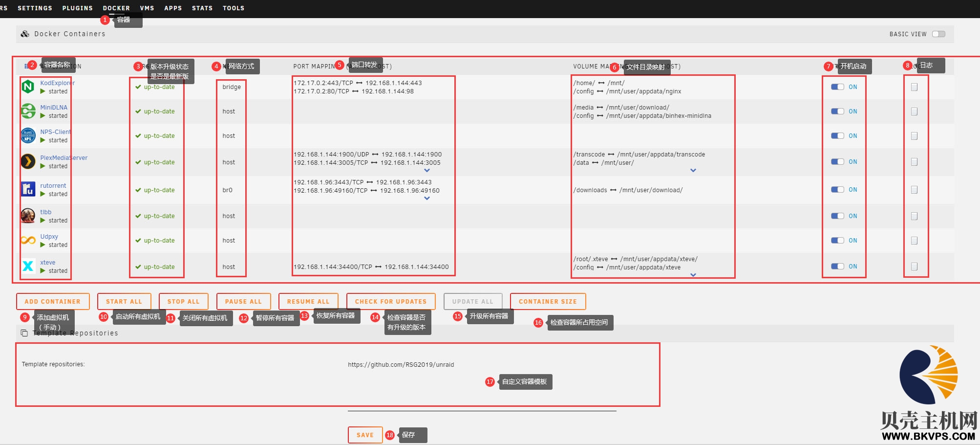The height and width of the screenshot is (445, 980).
Task: Click Pause All containers button
Action: [x=243, y=302]
